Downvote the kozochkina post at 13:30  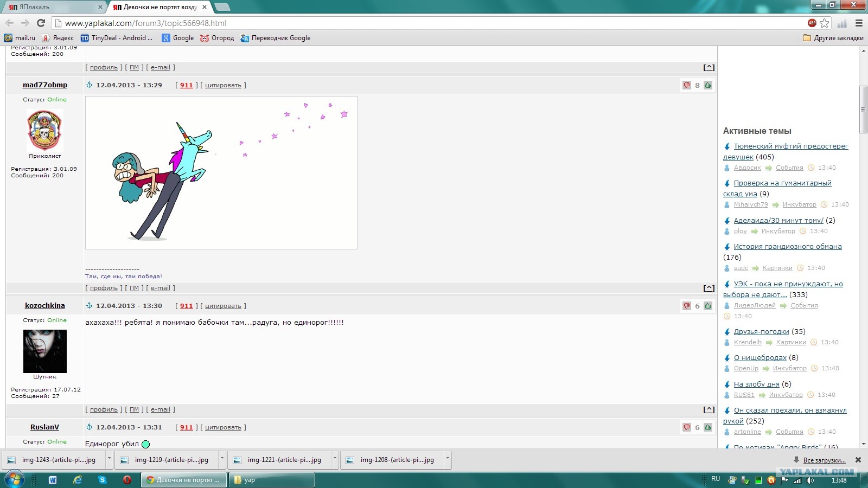coord(687,306)
